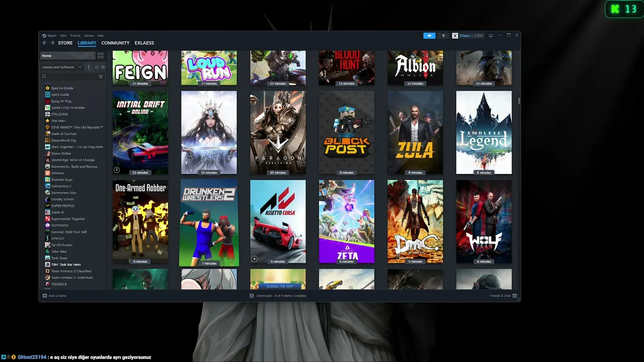This screenshot has width=644, height=362.
Task: Click the Team Fortress 2 Classified icon
Action: tap(47, 271)
